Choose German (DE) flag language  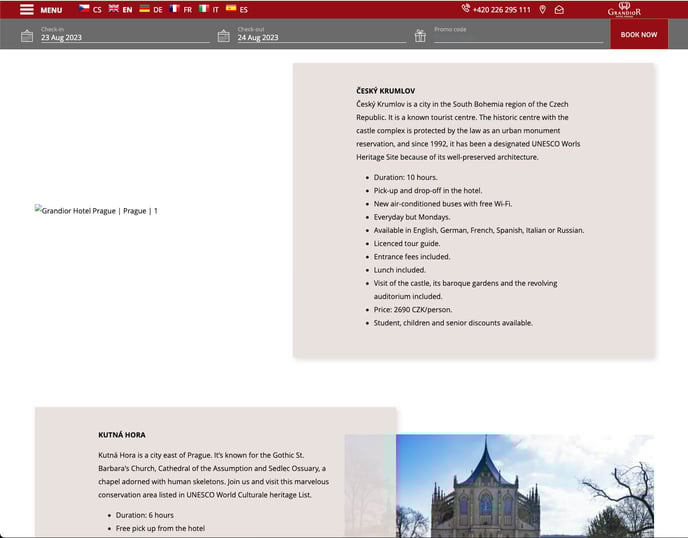point(145,9)
